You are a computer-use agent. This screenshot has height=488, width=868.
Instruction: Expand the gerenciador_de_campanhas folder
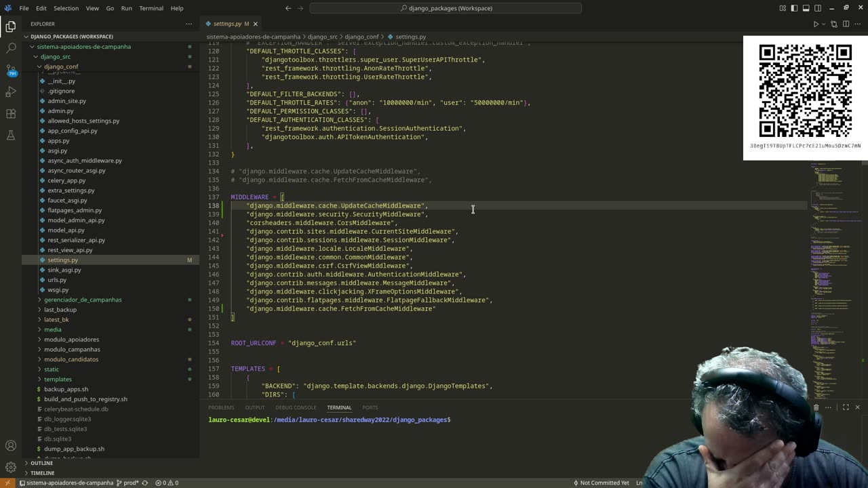(83, 300)
